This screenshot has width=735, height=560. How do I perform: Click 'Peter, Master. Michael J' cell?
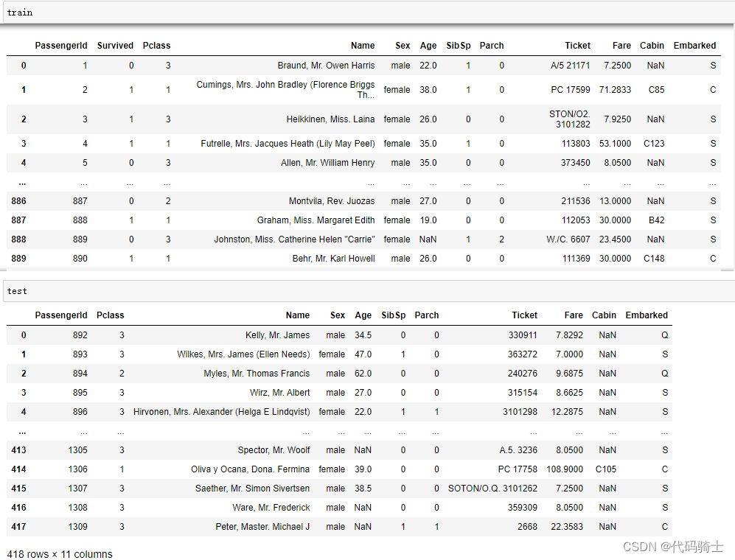click(x=262, y=527)
